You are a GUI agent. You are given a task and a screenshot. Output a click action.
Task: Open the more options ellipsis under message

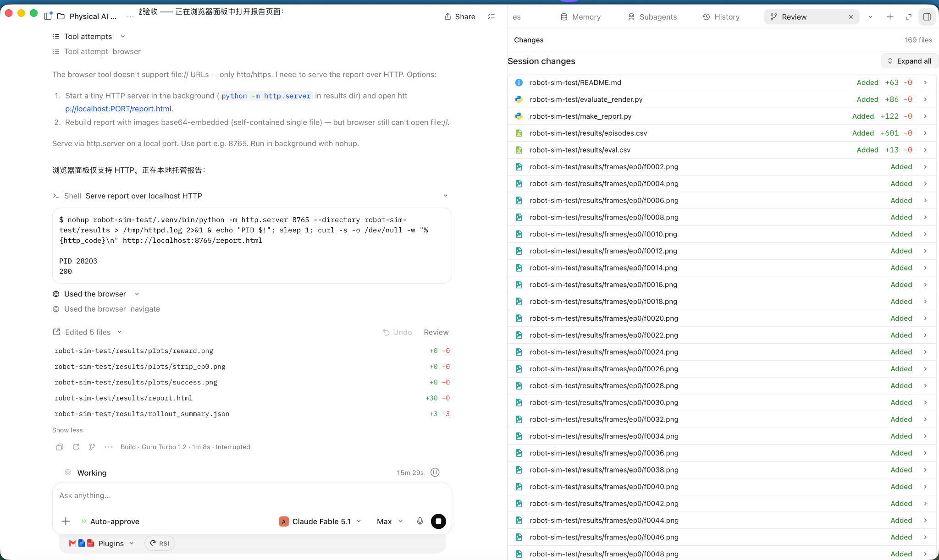pyautogui.click(x=109, y=447)
